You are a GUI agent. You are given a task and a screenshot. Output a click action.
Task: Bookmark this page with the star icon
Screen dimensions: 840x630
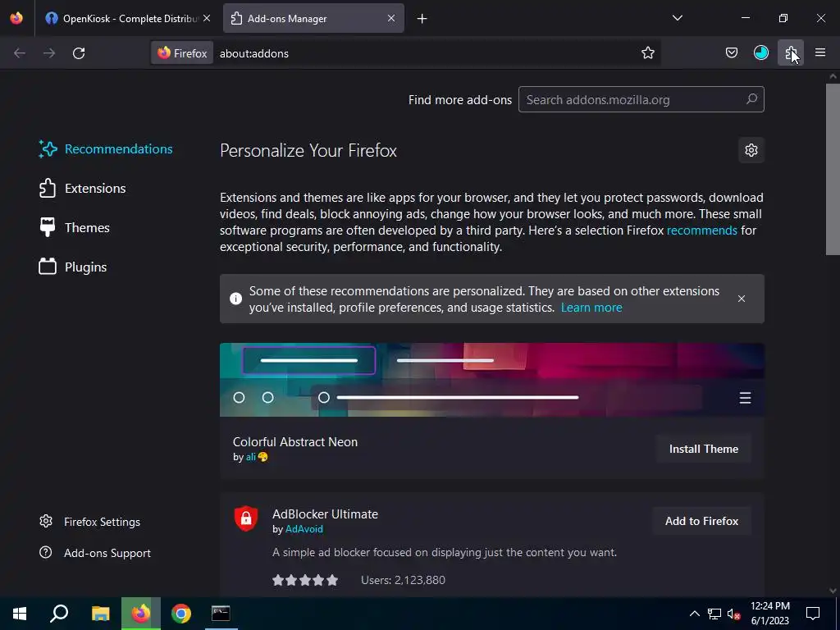(648, 53)
